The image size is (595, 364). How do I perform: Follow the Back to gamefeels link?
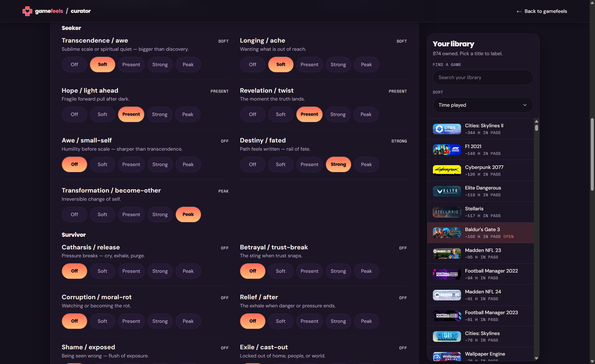click(542, 11)
